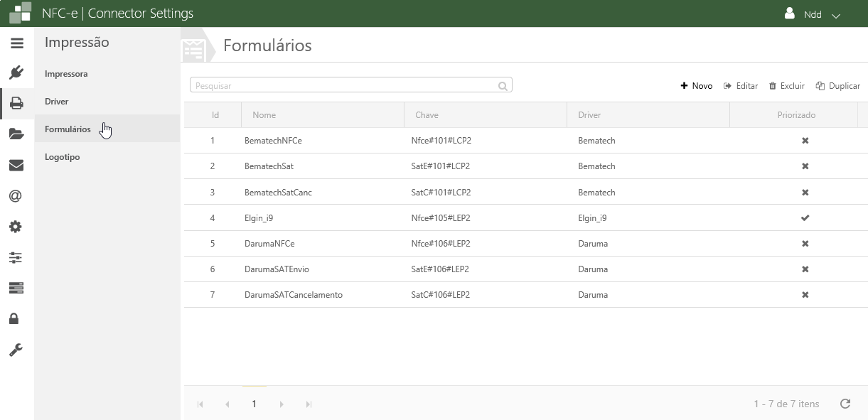Expand the Ndd user dropdown
Image resolution: width=868 pixels, height=420 pixels.
coord(813,14)
